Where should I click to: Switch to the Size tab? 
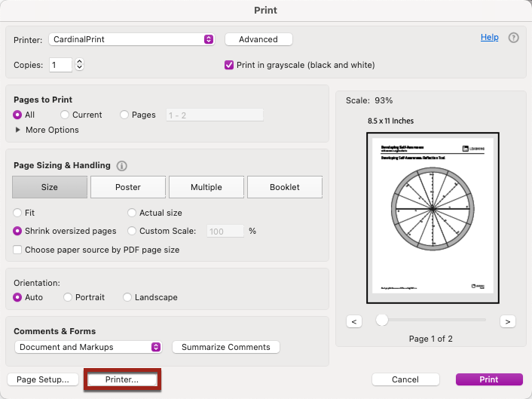(50, 187)
